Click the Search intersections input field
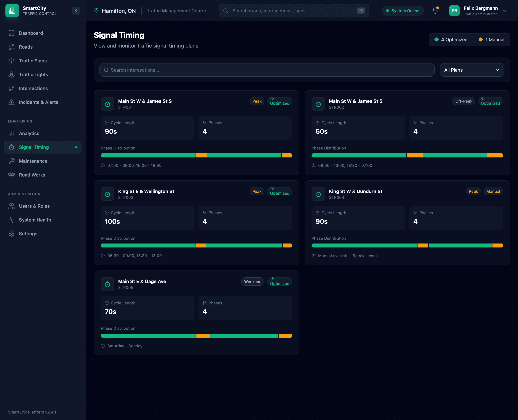This screenshot has width=518, height=420. [267, 70]
